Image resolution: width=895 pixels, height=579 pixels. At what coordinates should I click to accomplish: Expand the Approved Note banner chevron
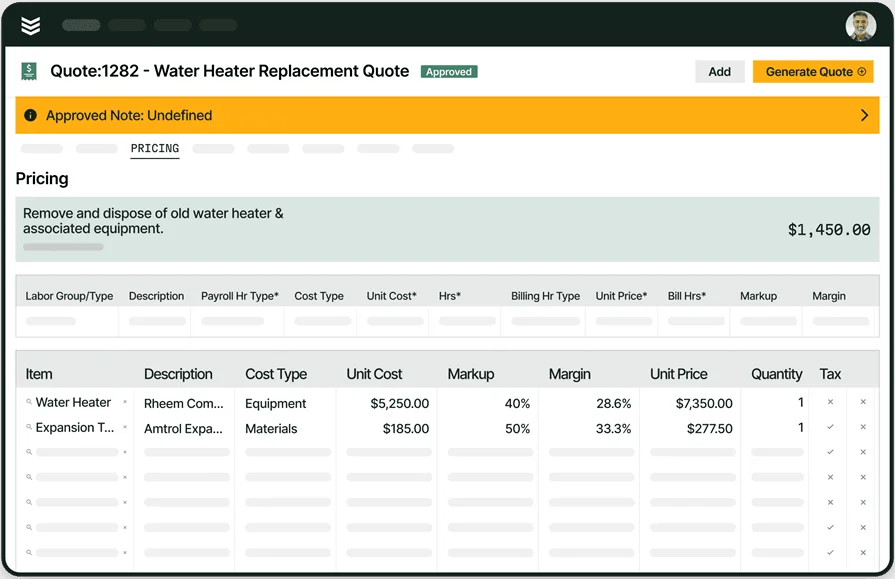coord(864,115)
